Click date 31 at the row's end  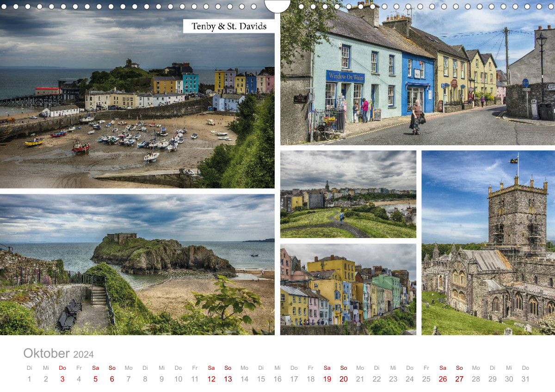click(x=525, y=379)
